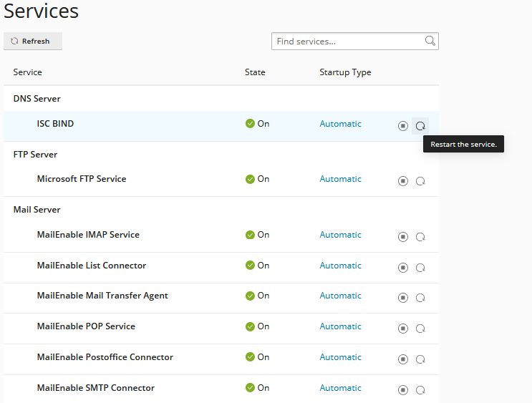Click the Refresh button
The image size is (532, 403).
[x=33, y=42]
